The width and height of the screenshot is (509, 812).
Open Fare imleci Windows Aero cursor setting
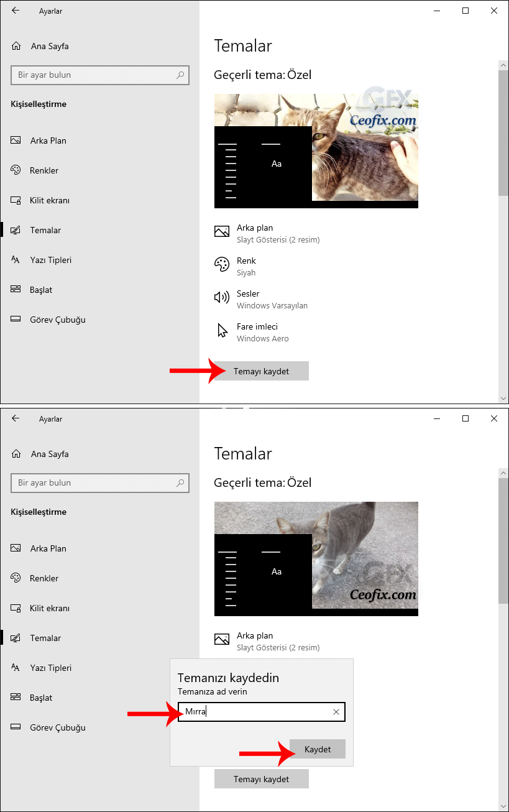tap(252, 332)
